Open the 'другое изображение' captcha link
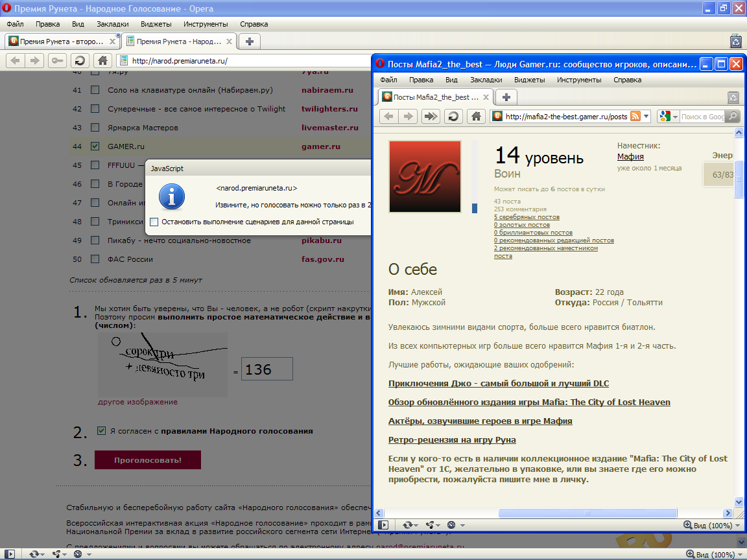The width and height of the screenshot is (747, 560). 137,402
